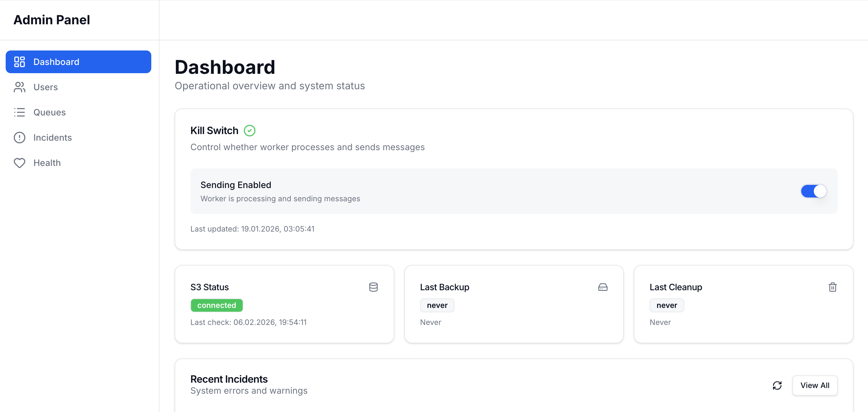The width and height of the screenshot is (868, 412).
Task: Click the View All incidents button
Action: coord(815,386)
